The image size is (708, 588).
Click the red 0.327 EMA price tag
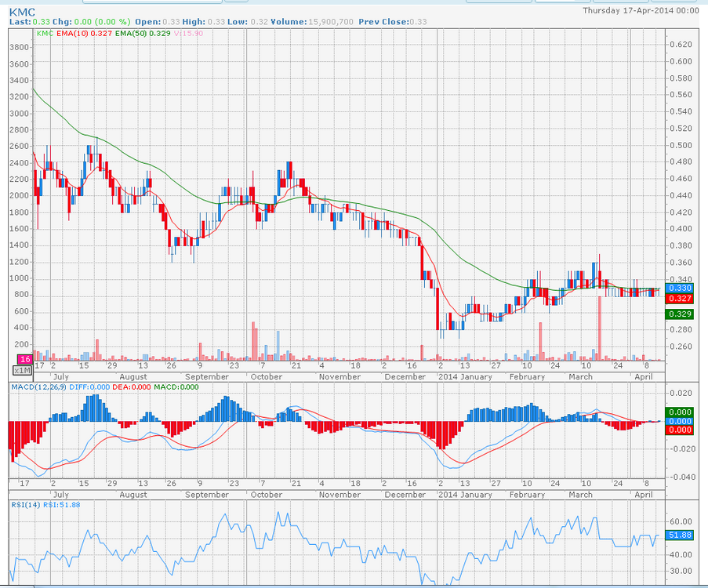pos(677,299)
